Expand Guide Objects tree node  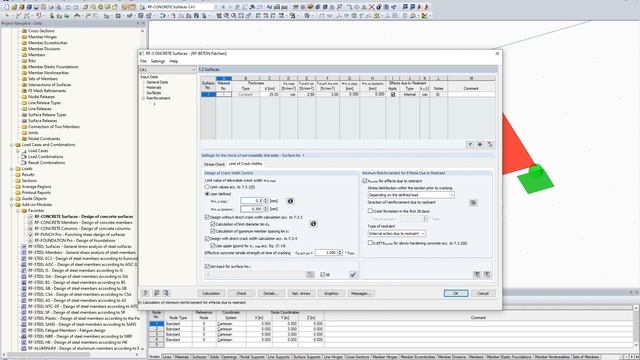coord(12,199)
